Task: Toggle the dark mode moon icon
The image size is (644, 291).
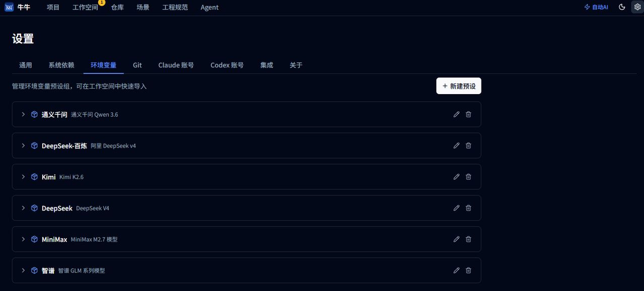Action: tap(622, 7)
